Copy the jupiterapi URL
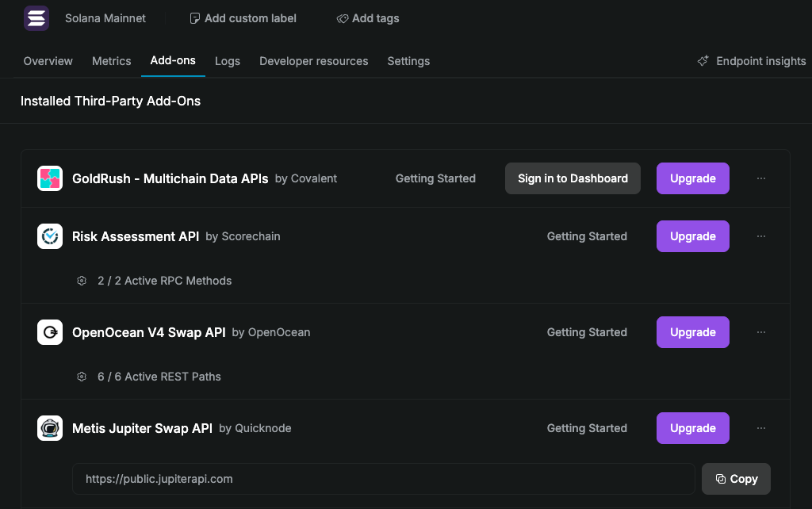 (736, 479)
